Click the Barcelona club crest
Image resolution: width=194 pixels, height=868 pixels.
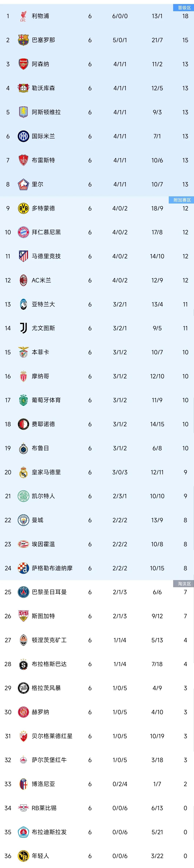pyautogui.click(x=23, y=40)
